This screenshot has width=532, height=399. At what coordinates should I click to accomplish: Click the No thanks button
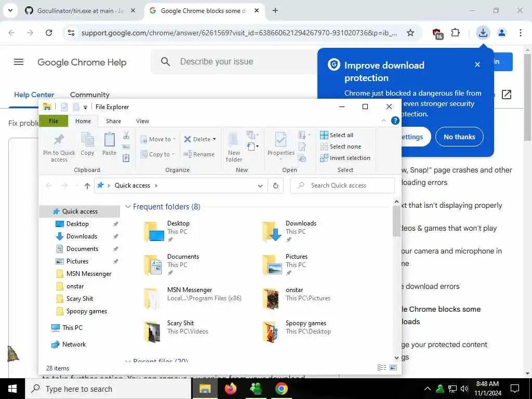tap(459, 137)
